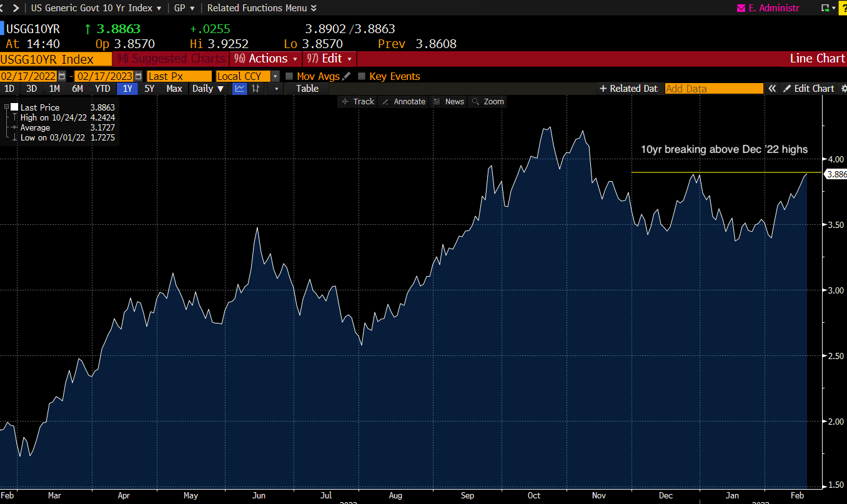Toggle the Last Price legend checkbox
Screen dimensions: 847x504
click(15, 106)
